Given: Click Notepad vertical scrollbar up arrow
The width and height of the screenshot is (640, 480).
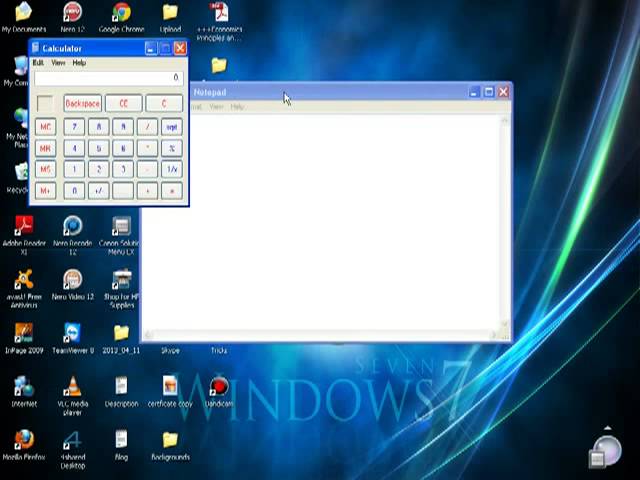Looking at the screenshot, I should [x=505, y=120].
